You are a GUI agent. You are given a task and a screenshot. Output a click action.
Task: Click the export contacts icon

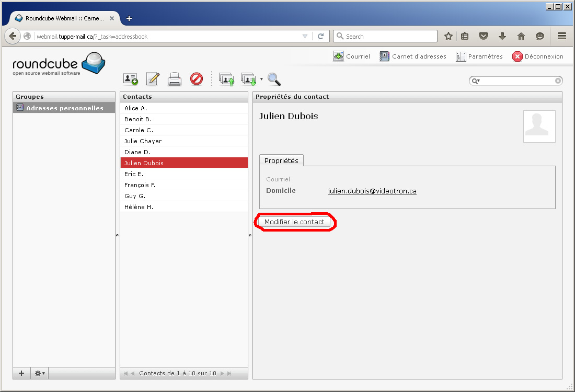[248, 79]
